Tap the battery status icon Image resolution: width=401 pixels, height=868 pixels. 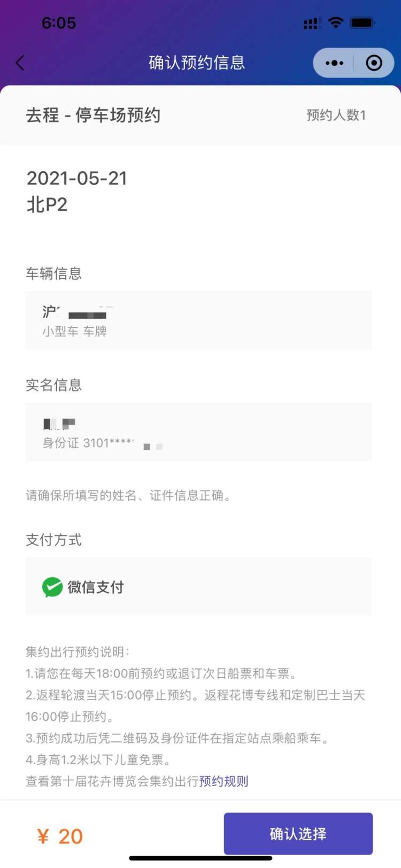pos(363,23)
